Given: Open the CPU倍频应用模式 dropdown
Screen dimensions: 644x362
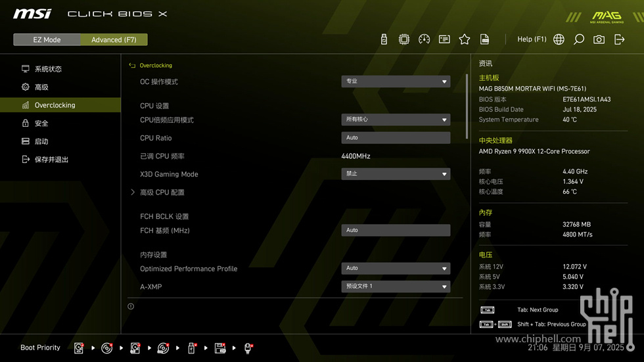Looking at the screenshot, I should [x=396, y=120].
